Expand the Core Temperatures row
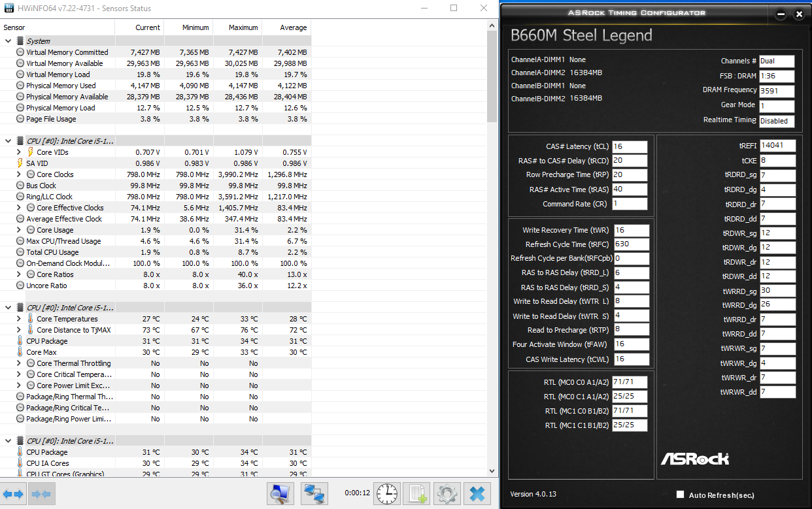 pos(19,319)
